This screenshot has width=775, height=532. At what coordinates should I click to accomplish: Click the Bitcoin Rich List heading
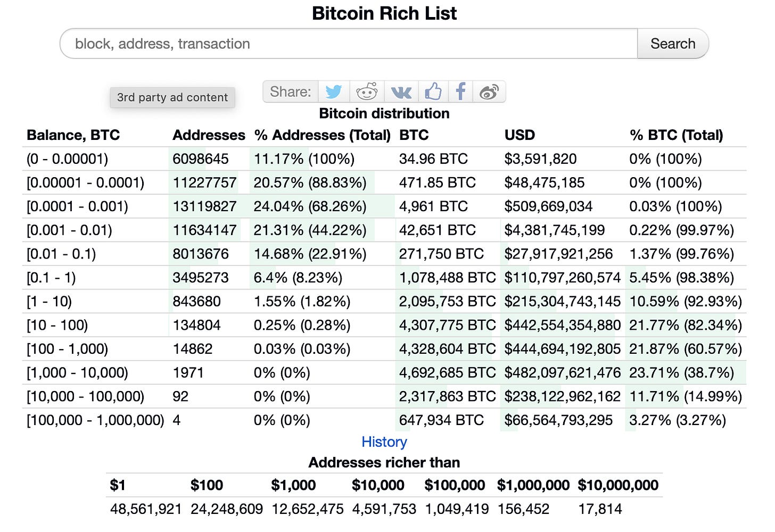(384, 13)
